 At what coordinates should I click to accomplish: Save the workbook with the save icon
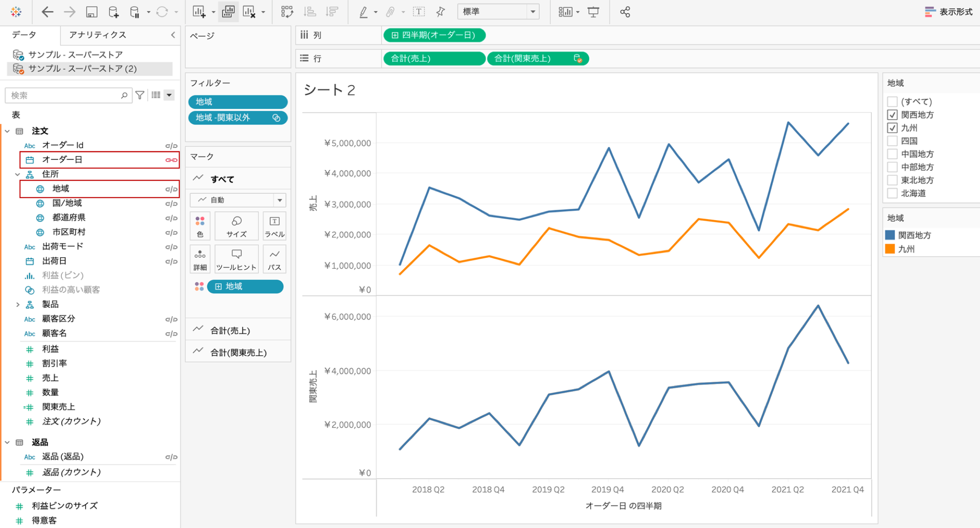click(92, 12)
